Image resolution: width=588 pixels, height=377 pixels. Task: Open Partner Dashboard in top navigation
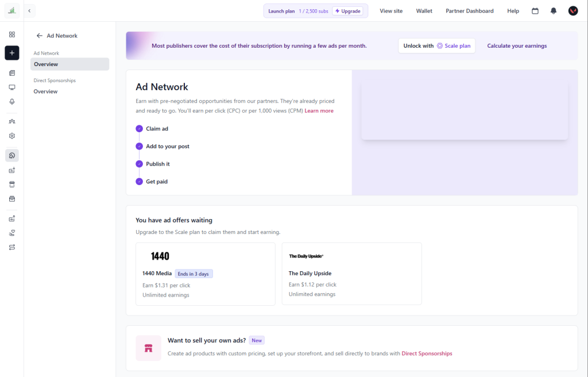pos(470,11)
